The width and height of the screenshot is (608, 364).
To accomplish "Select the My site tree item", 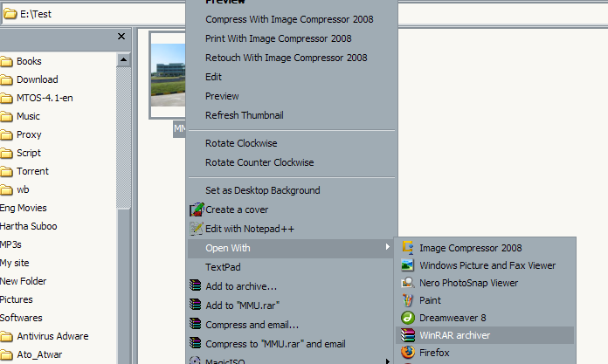I will (14, 263).
